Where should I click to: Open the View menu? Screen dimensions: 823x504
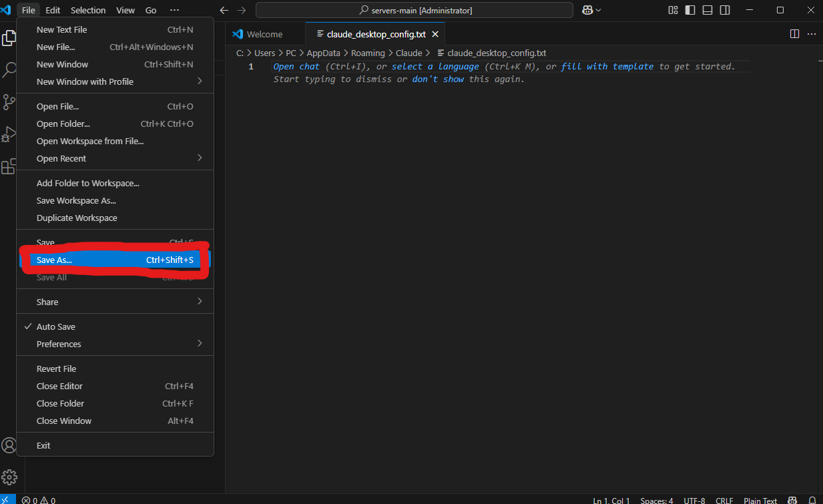pyautogui.click(x=125, y=10)
